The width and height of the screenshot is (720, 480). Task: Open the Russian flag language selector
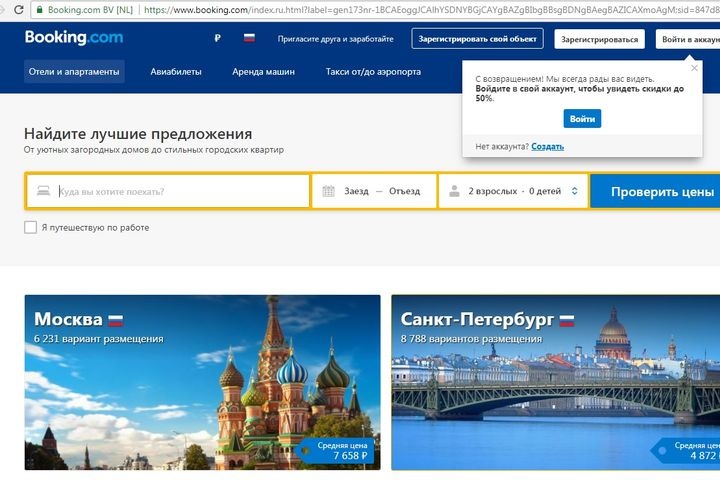(249, 38)
